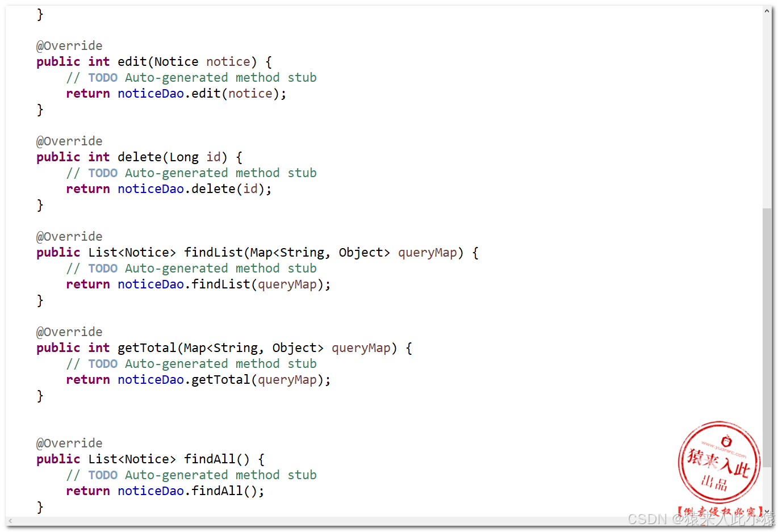Click the line 'return noticeDao.delete(id);'
Image resolution: width=778 pixels, height=532 pixels.
click(169, 188)
